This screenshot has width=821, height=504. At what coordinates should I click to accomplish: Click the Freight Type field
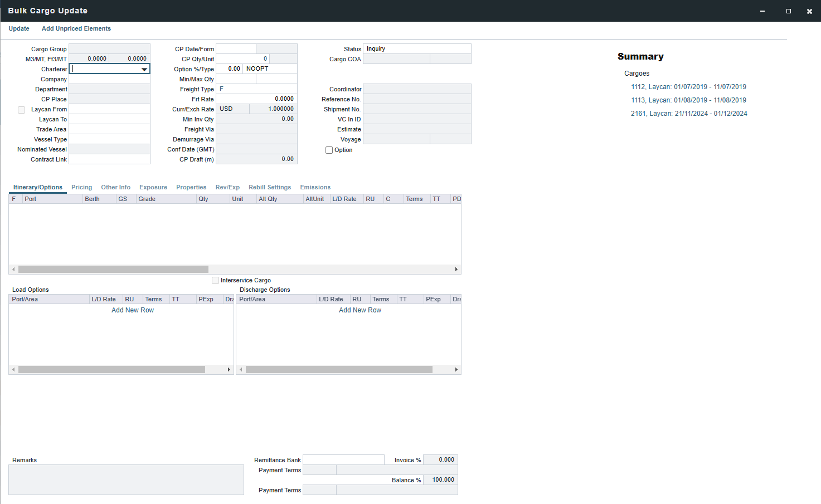(x=256, y=89)
